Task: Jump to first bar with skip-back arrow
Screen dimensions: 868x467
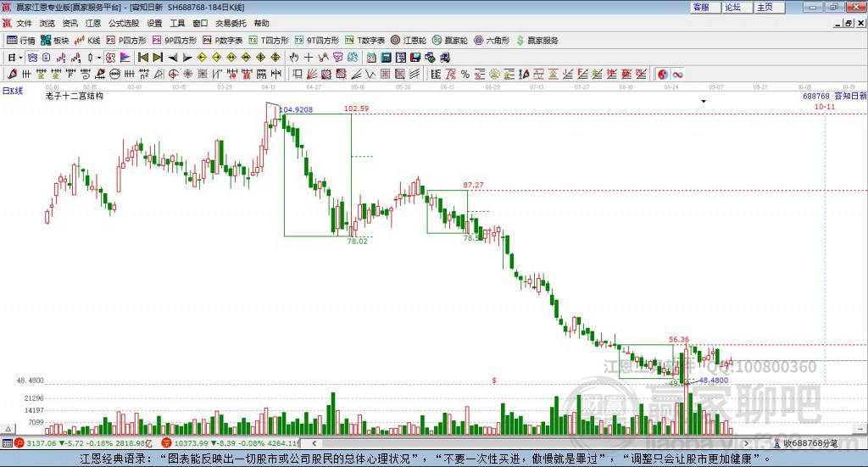Action: 142,58
